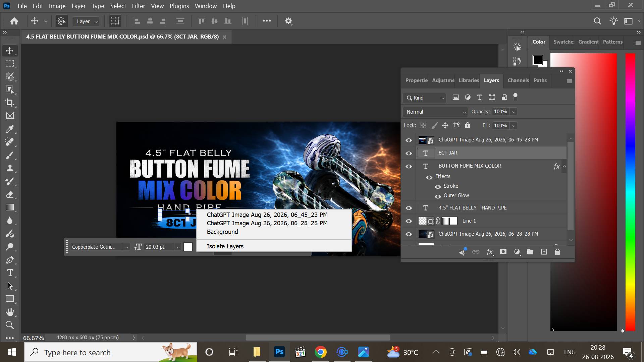This screenshot has height=362, width=644.
Task: Add a layer mask icon
Action: (503, 252)
